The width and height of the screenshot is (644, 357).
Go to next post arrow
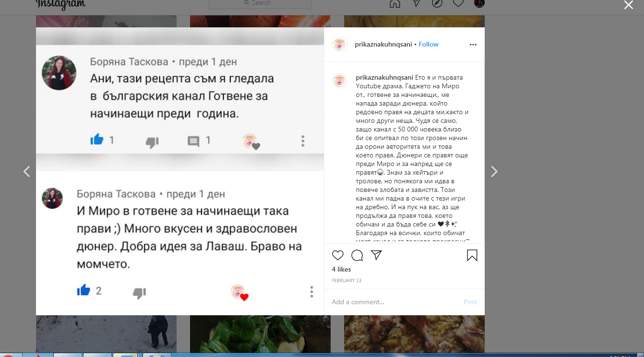pyautogui.click(x=494, y=171)
